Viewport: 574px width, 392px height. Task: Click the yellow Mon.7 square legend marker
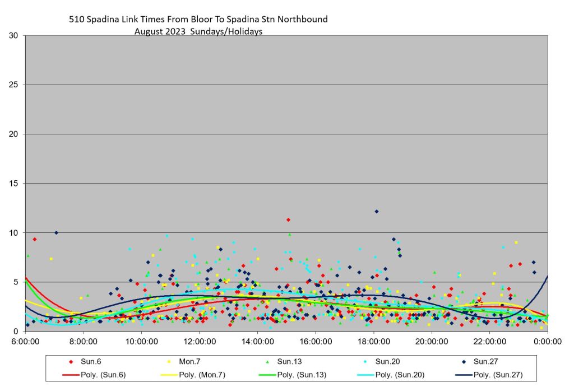169,362
